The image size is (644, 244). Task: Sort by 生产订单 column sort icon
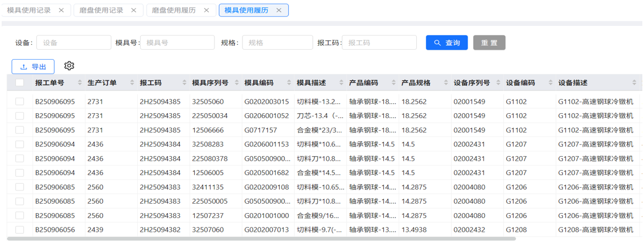(132, 83)
